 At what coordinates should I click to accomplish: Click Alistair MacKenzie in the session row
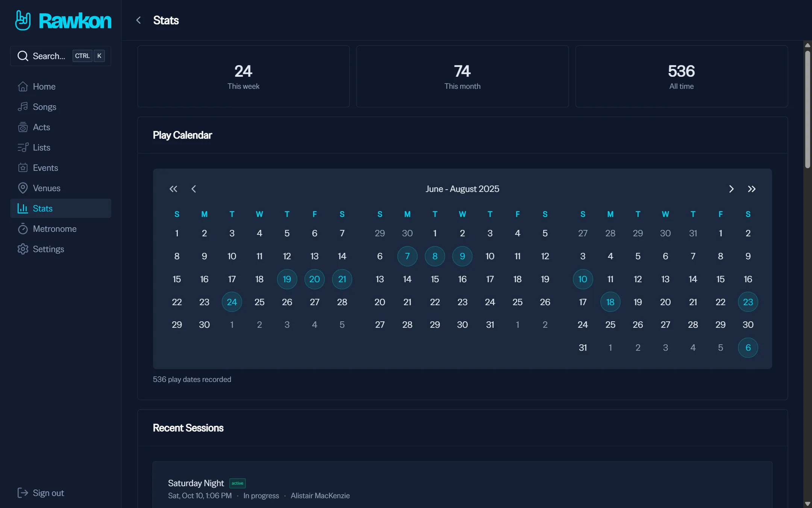point(320,496)
